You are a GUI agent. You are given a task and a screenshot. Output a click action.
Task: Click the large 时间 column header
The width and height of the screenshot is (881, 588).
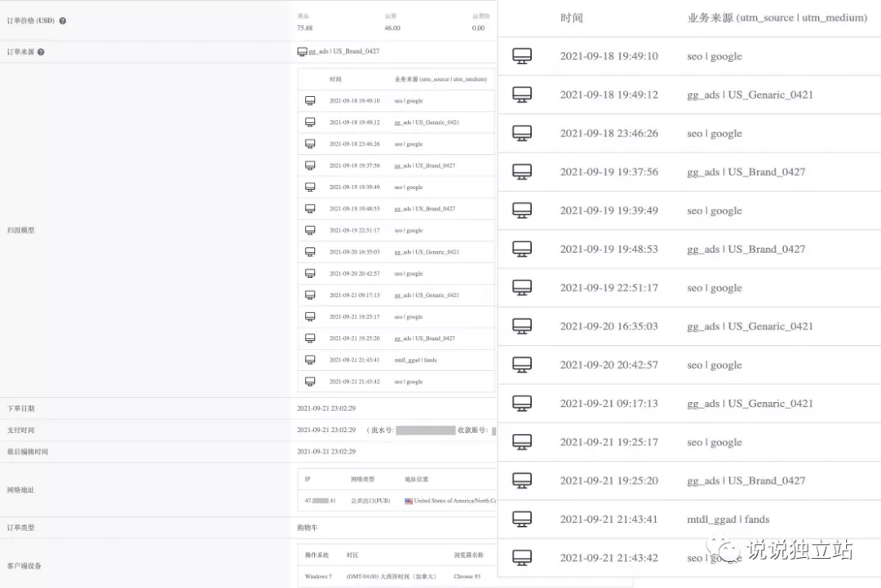[x=571, y=18]
